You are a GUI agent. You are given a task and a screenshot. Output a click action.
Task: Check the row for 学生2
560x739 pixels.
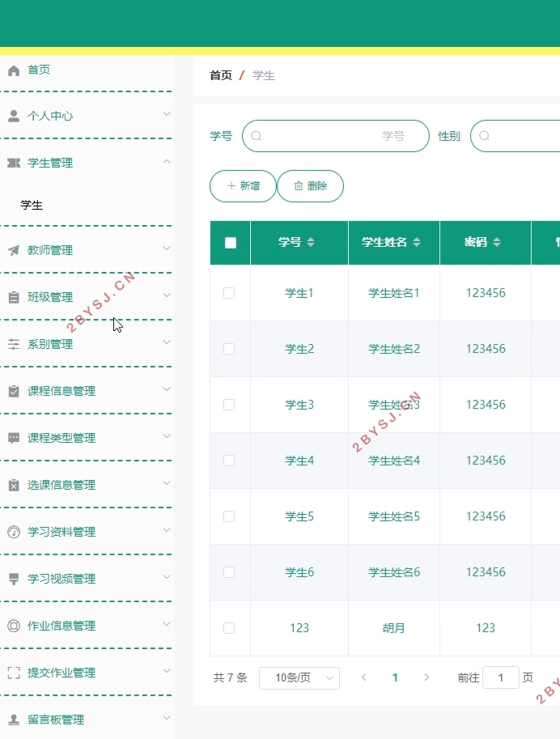[x=229, y=349]
